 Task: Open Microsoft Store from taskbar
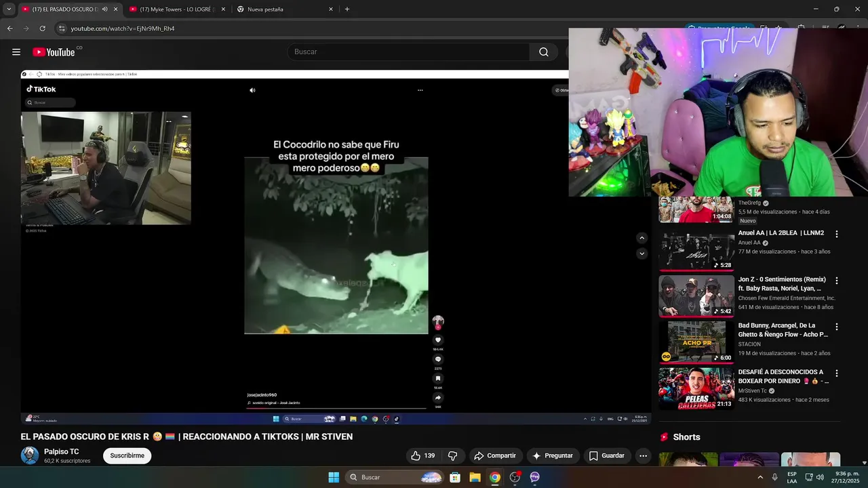pos(455,477)
